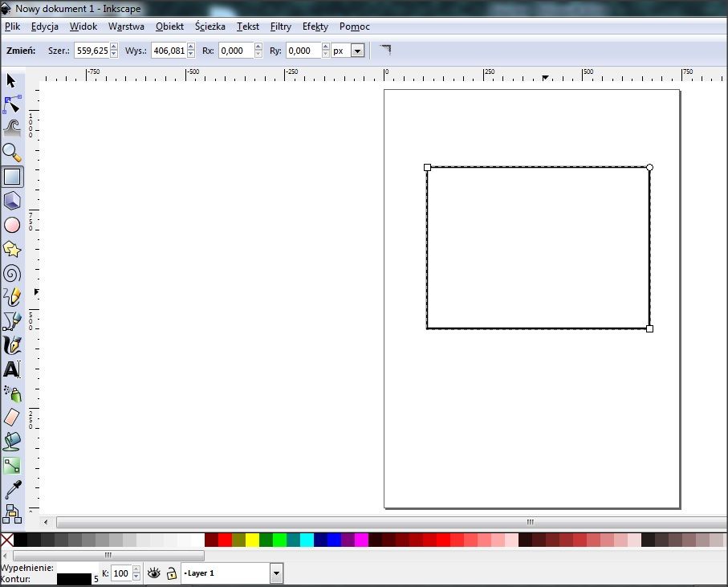Toggle the current layer lock icon
The width and height of the screenshot is (728, 587).
171,573
